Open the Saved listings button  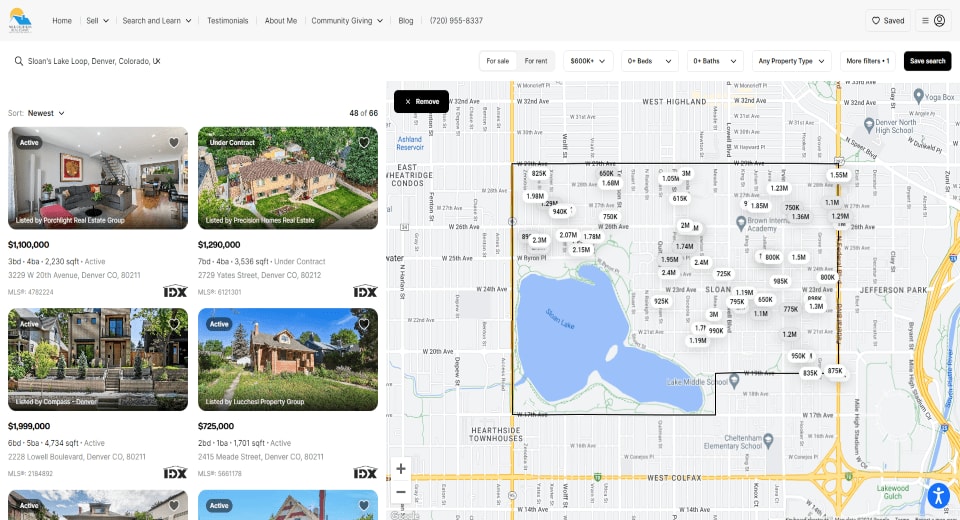pyautogui.click(x=888, y=20)
